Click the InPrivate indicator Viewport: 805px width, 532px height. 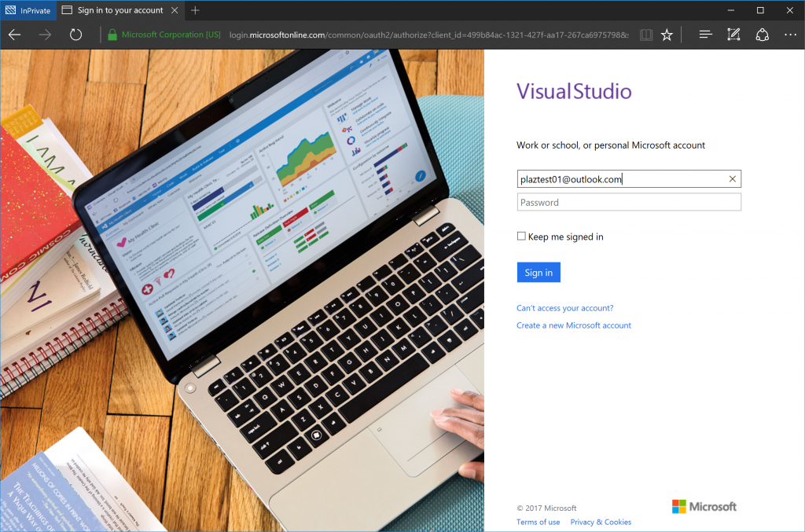[x=28, y=10]
